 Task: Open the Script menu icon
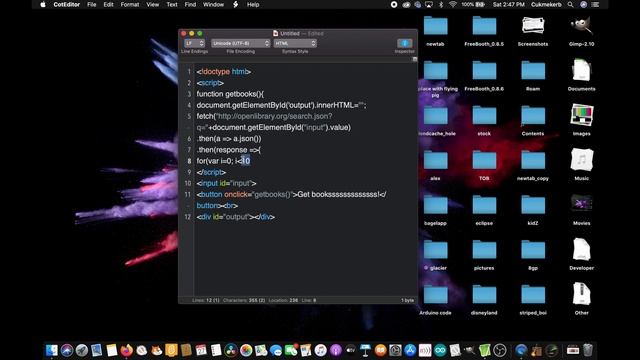pyautogui.click(x=236, y=4)
